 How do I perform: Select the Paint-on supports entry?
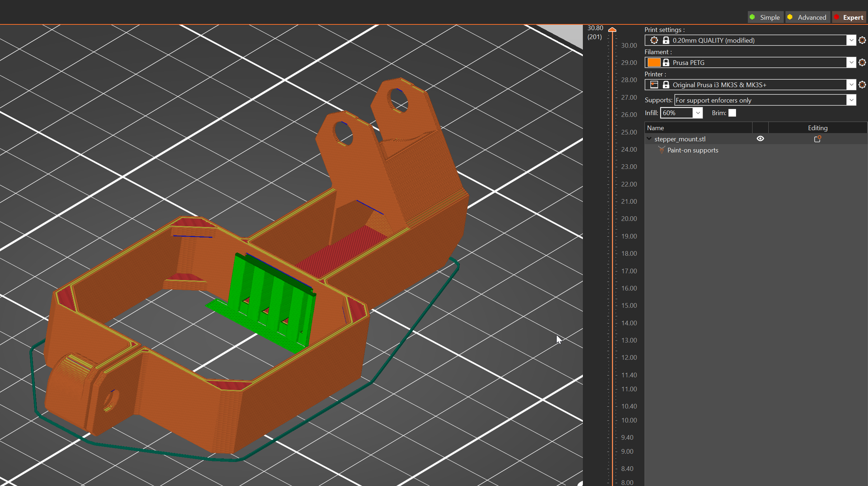click(693, 150)
